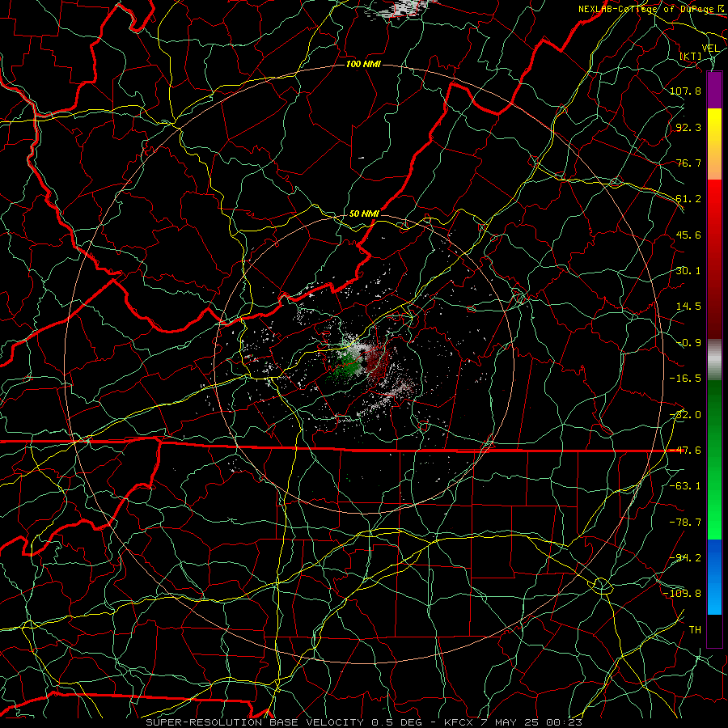Click the 30.1 velocity scale value
This screenshot has height=728, width=728.
[688, 271]
